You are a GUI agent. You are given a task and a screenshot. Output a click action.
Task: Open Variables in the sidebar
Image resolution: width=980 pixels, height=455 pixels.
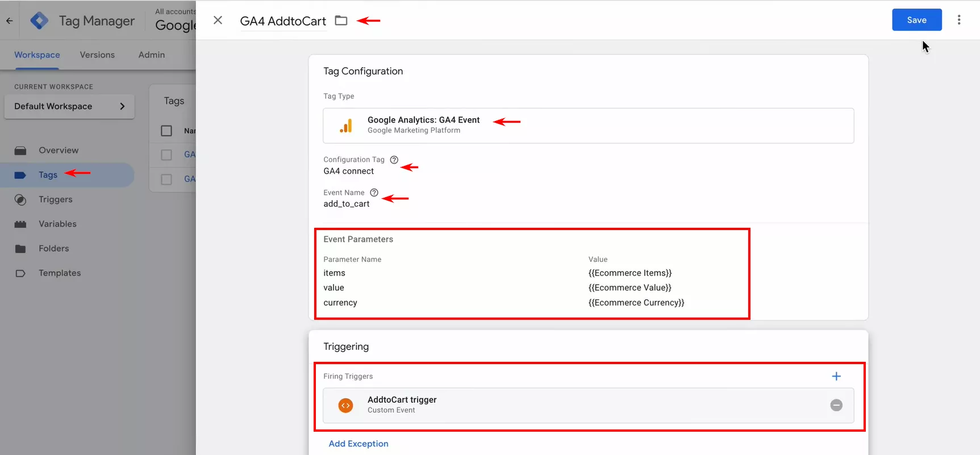pyautogui.click(x=57, y=224)
